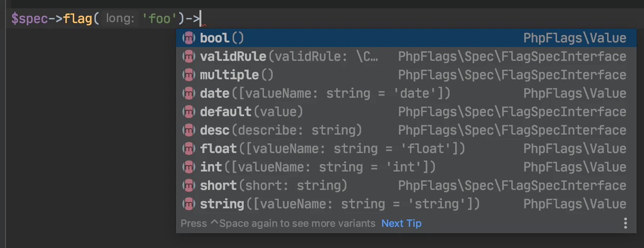Click the long: parameter hint

(120, 19)
